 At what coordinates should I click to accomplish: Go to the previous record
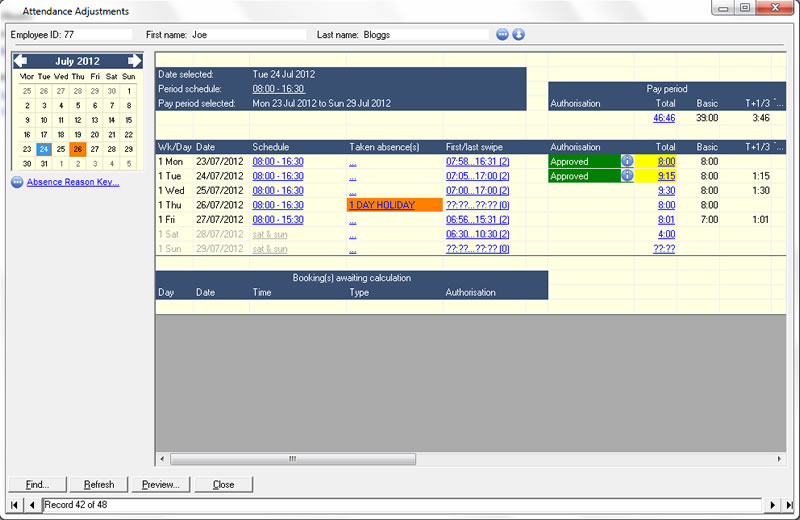32,506
